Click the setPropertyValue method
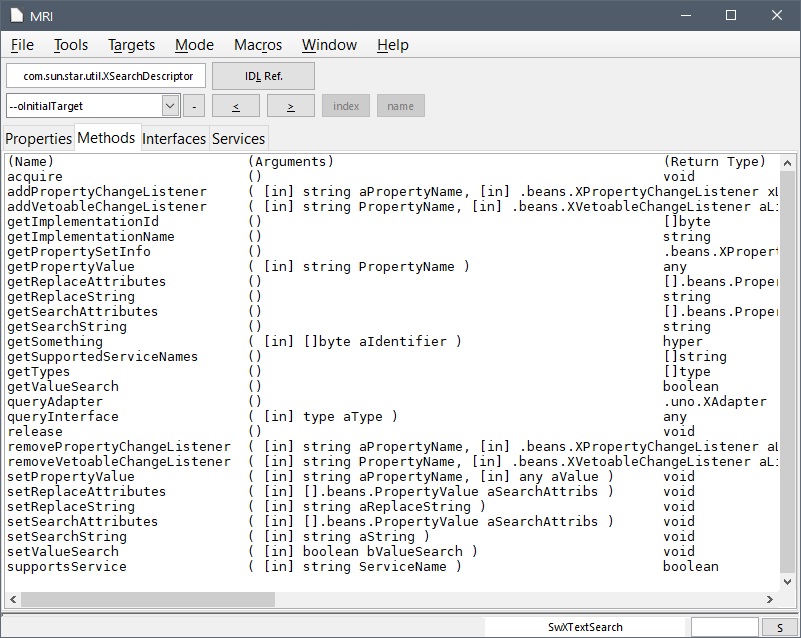The height and width of the screenshot is (638, 801). click(x=71, y=477)
